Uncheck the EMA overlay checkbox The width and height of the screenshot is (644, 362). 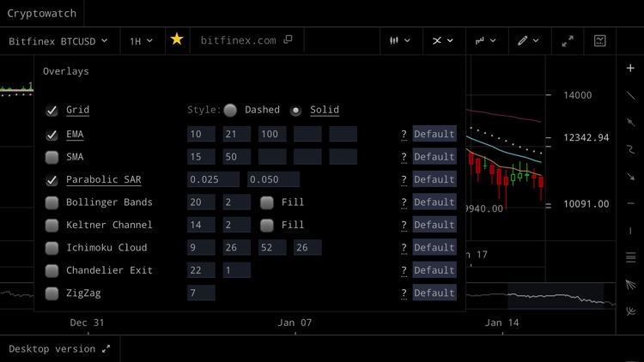click(52, 135)
